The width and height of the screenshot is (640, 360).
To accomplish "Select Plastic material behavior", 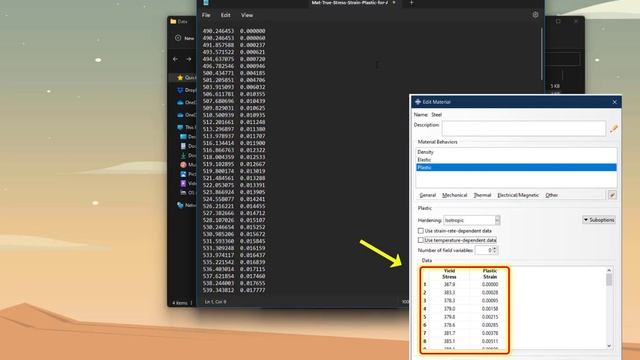I will coord(516,167).
